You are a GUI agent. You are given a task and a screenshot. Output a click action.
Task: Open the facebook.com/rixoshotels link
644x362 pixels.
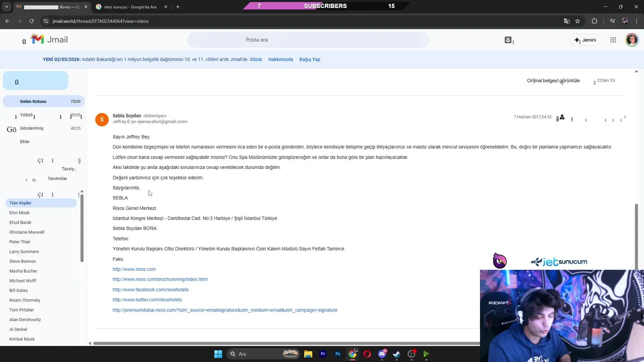150,290
